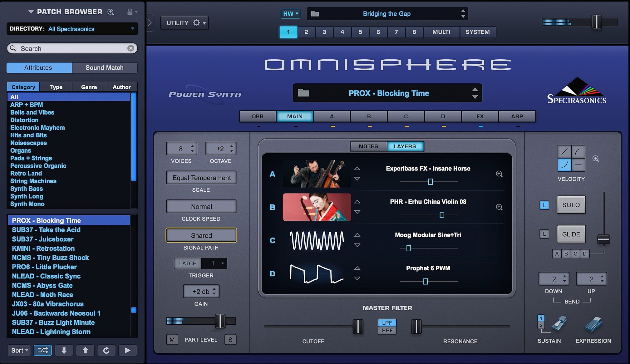Select the FX panel tab
This screenshot has height=364, width=630.
pyautogui.click(x=480, y=116)
